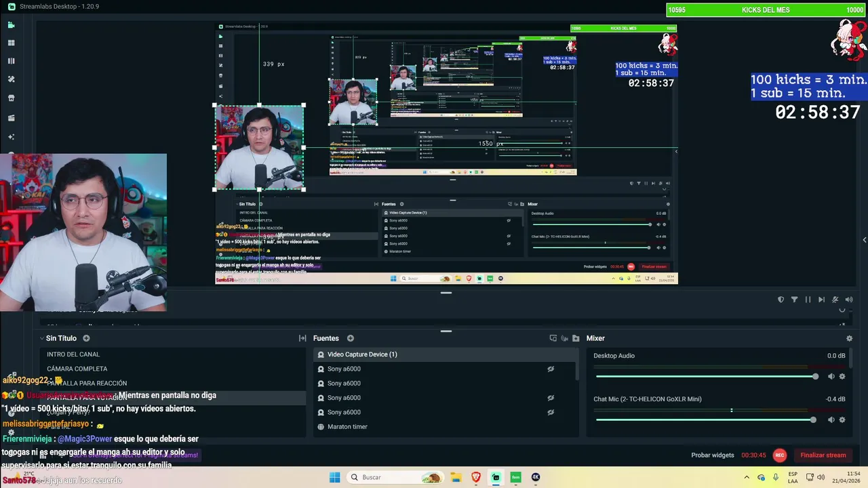Mute event sounds bell icon
This screenshot has height=488, width=868.
point(835,300)
